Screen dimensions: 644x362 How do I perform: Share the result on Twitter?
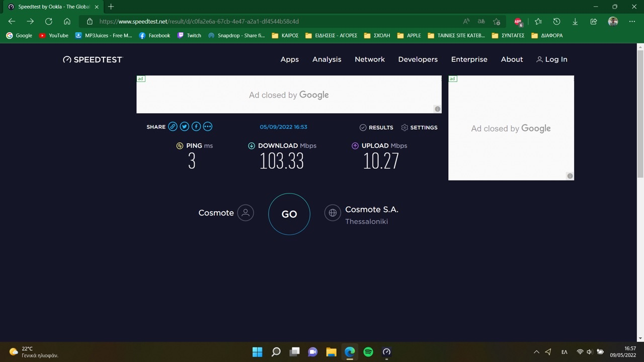pyautogui.click(x=185, y=127)
